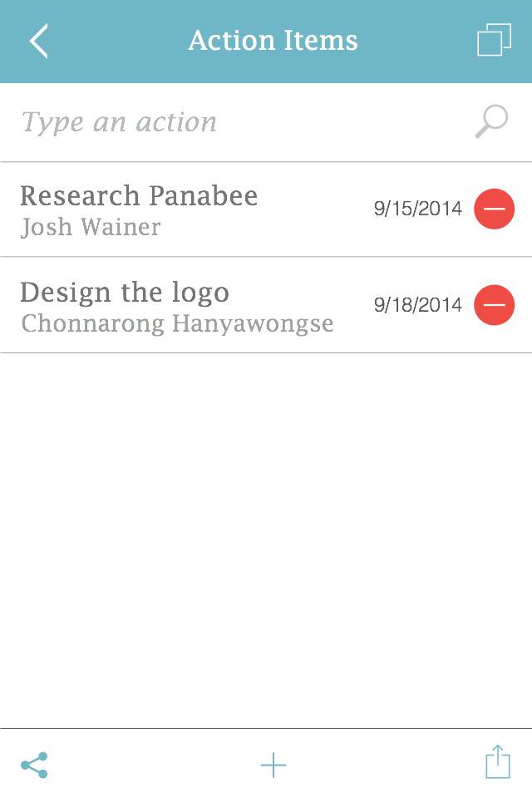Tap the share icon at bottom left

(34, 765)
